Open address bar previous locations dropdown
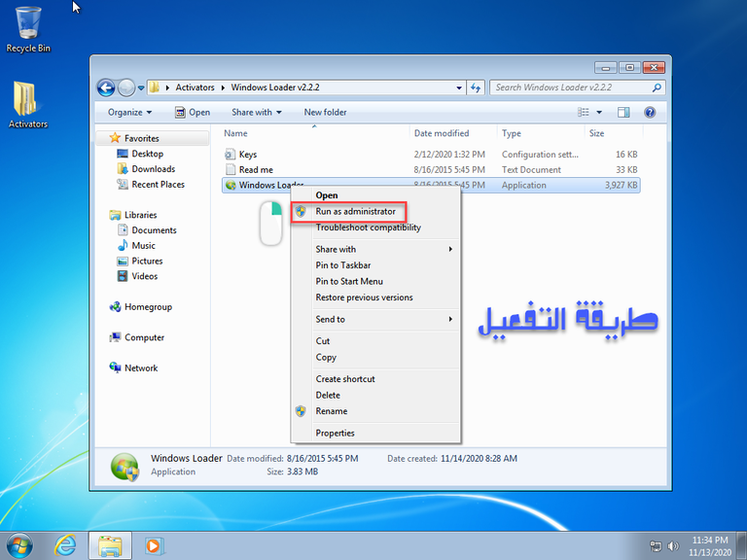Image resolution: width=747 pixels, height=560 pixels. [x=459, y=87]
